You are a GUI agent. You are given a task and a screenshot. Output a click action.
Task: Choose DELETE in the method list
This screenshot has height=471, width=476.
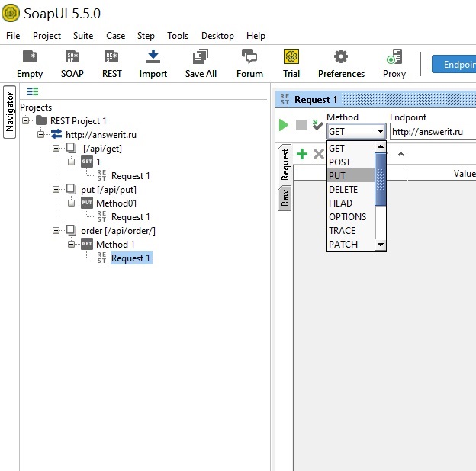click(351, 190)
